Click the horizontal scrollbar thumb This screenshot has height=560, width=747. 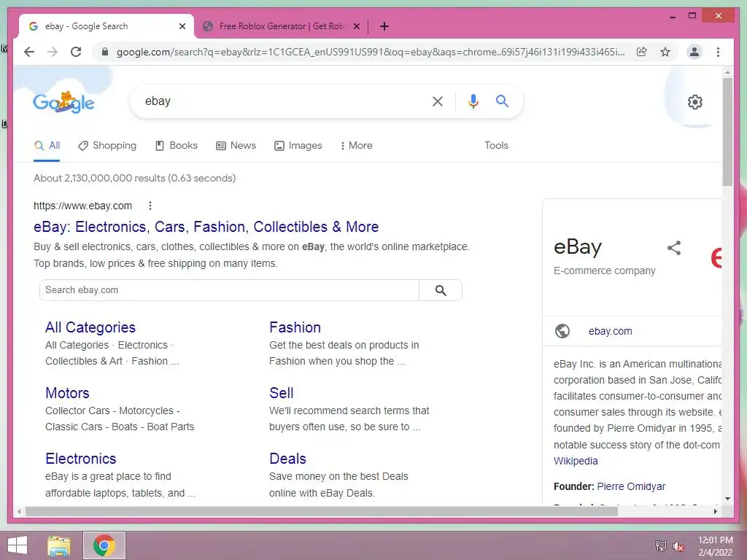(x=322, y=511)
